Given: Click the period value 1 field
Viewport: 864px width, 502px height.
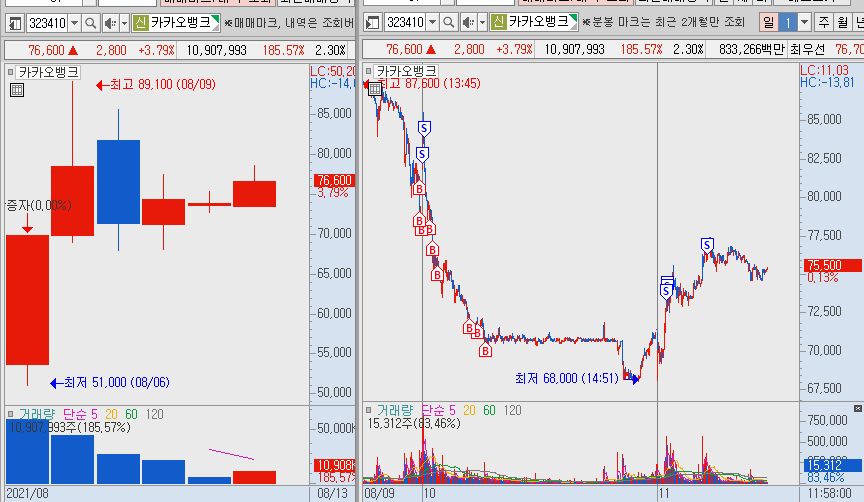Looking at the screenshot, I should tap(788, 23).
